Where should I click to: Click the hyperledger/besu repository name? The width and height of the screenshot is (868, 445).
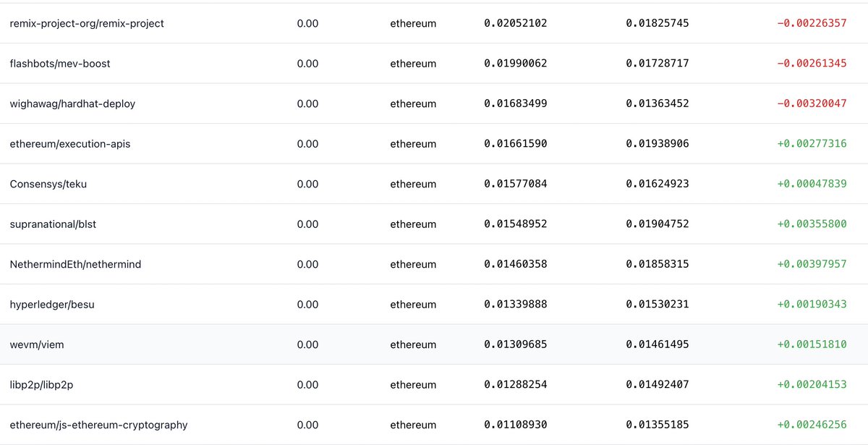click(x=52, y=305)
